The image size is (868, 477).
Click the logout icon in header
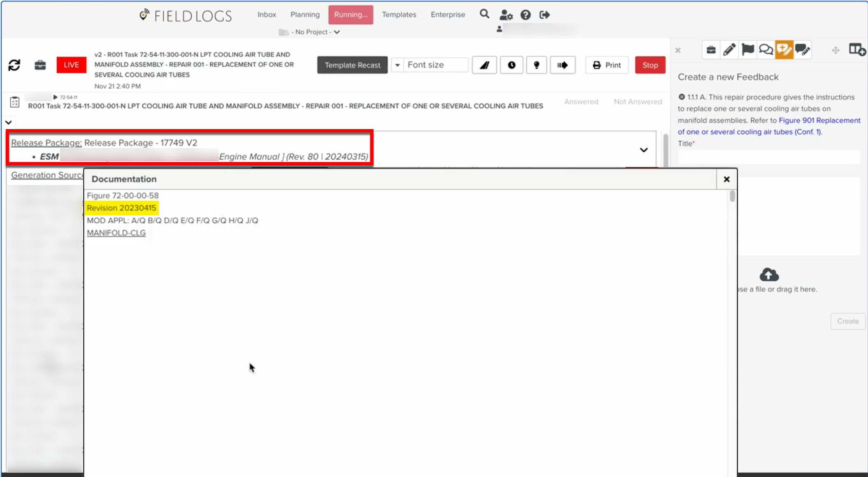click(544, 15)
